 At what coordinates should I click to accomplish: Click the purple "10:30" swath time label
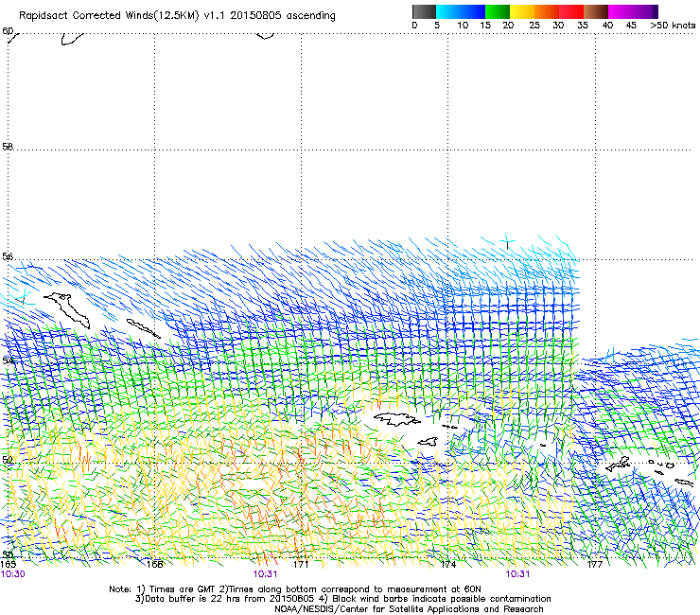[x=12, y=574]
